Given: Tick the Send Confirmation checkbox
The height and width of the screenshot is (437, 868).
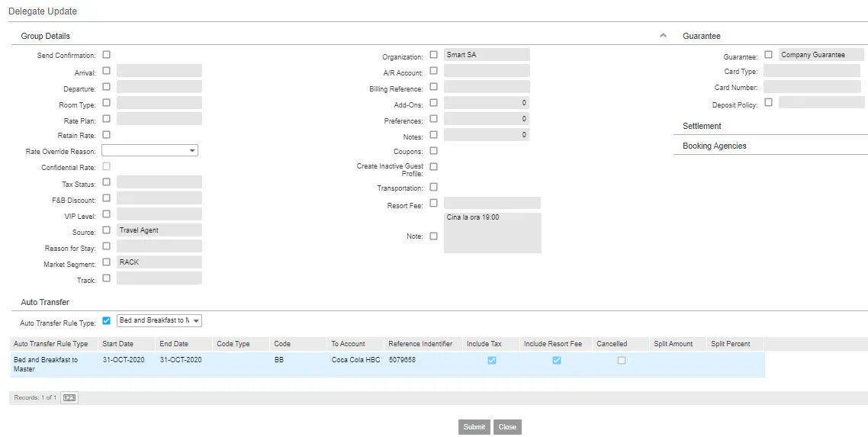Looking at the screenshot, I should [x=106, y=55].
